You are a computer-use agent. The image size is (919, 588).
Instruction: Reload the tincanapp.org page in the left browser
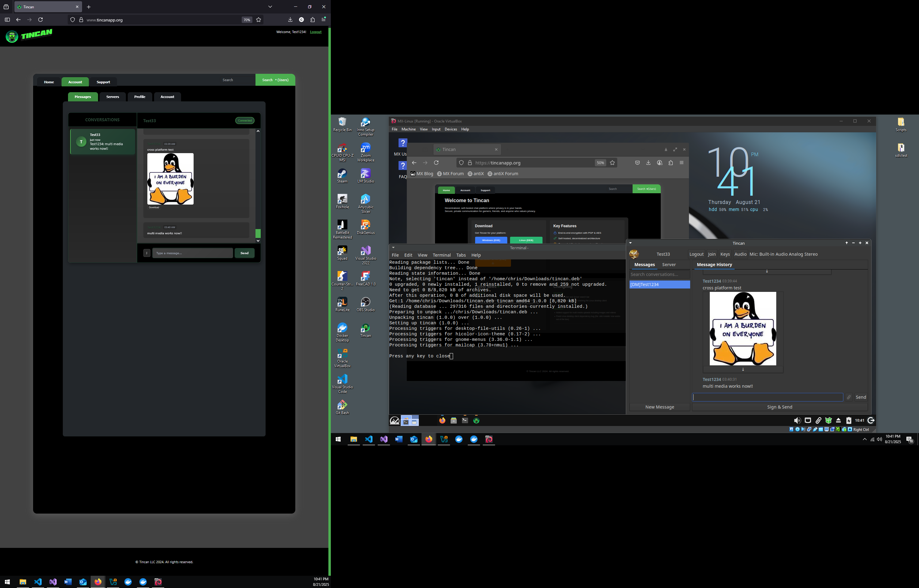40,20
